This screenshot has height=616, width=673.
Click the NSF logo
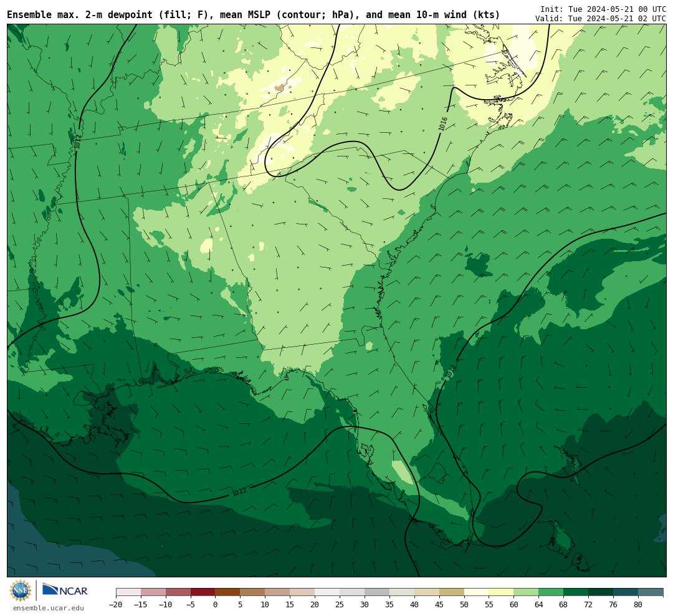coord(21,590)
